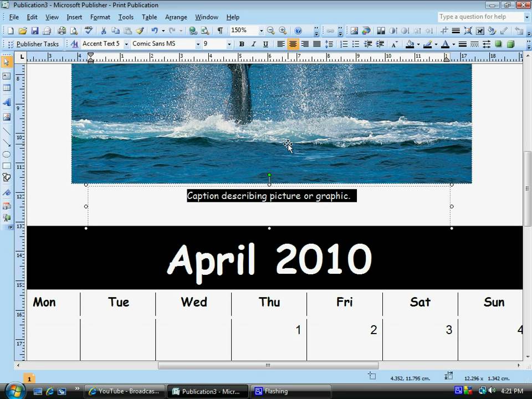Align text left
The width and height of the screenshot is (532, 399).
click(x=280, y=44)
